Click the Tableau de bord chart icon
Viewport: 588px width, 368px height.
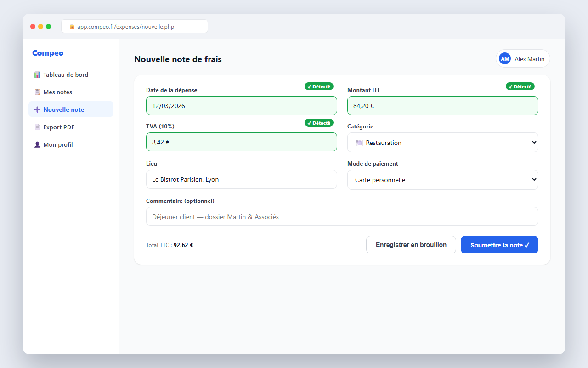click(x=37, y=75)
